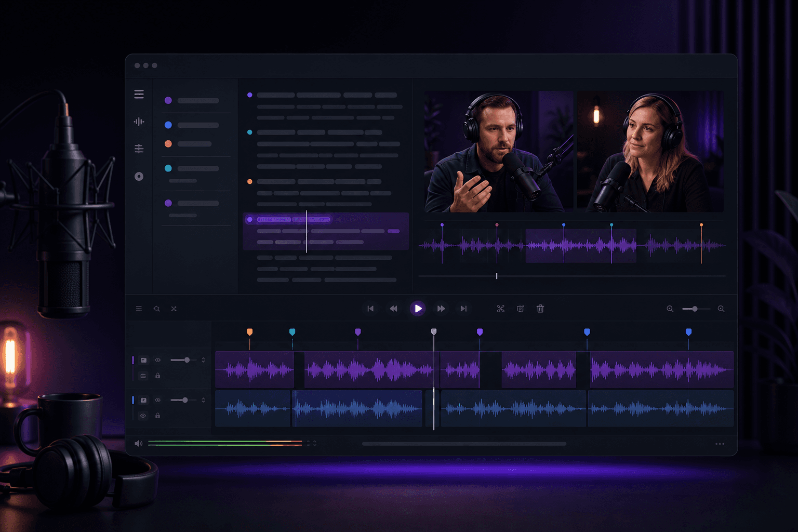Open the video preview of the woman listening

tap(650, 152)
